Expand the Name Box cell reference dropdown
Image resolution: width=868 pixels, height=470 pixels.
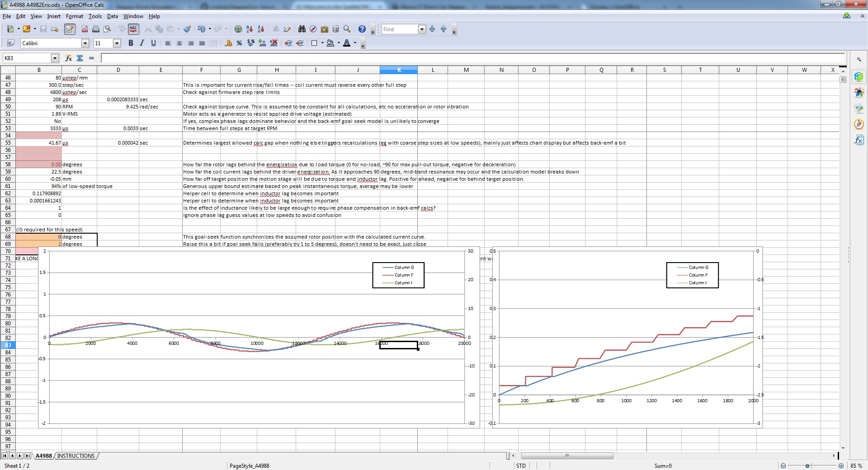point(55,58)
